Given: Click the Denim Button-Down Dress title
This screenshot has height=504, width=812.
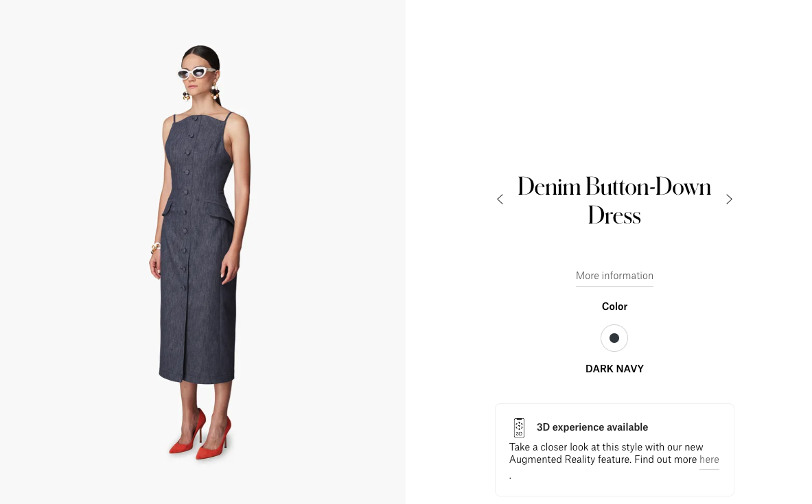Looking at the screenshot, I should [614, 200].
